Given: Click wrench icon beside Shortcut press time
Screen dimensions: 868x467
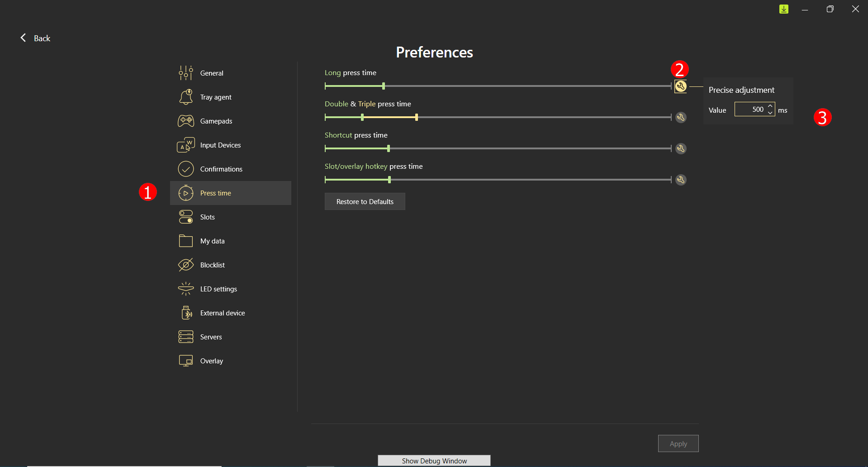Looking at the screenshot, I should (680, 149).
